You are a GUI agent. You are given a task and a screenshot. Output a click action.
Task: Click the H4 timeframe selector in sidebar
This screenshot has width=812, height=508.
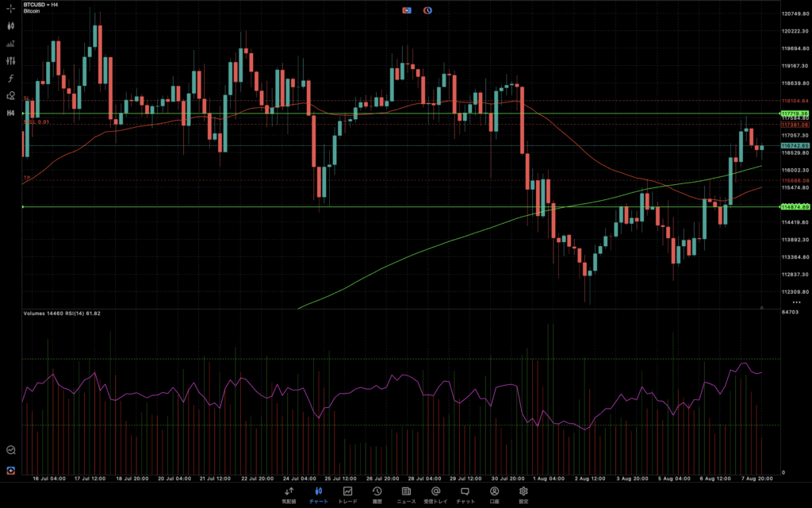pyautogui.click(x=11, y=113)
